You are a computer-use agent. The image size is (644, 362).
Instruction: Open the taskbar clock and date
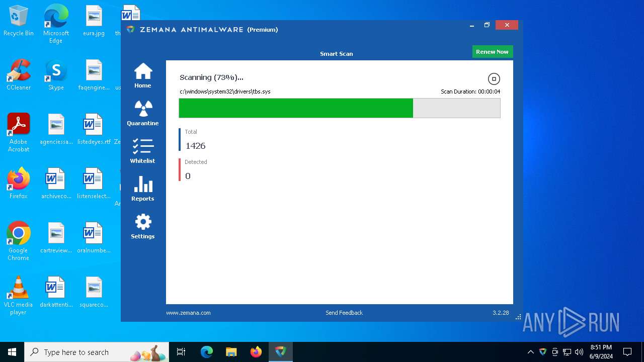click(601, 352)
